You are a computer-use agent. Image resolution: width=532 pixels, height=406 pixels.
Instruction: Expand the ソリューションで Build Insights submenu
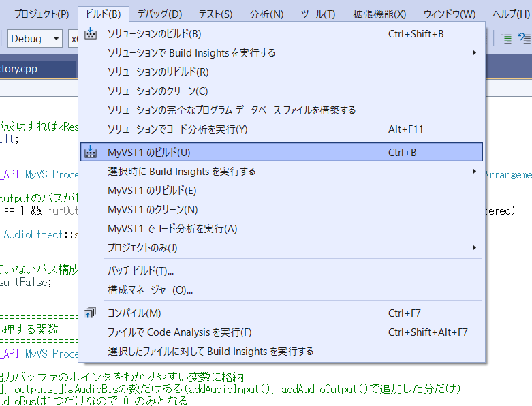click(474, 53)
